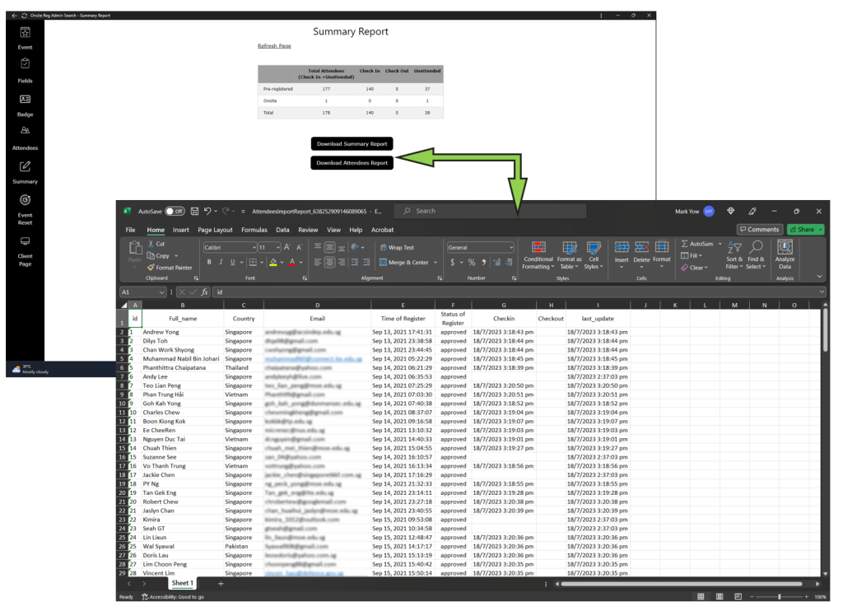
Task: Click the Page Layout view icon in status bar
Action: click(x=720, y=596)
